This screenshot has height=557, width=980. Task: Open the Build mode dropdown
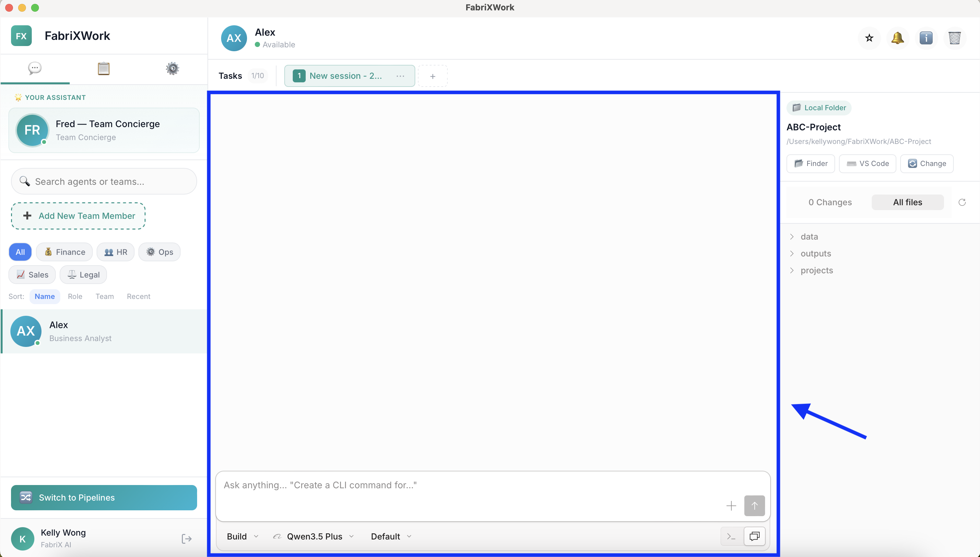point(242,536)
